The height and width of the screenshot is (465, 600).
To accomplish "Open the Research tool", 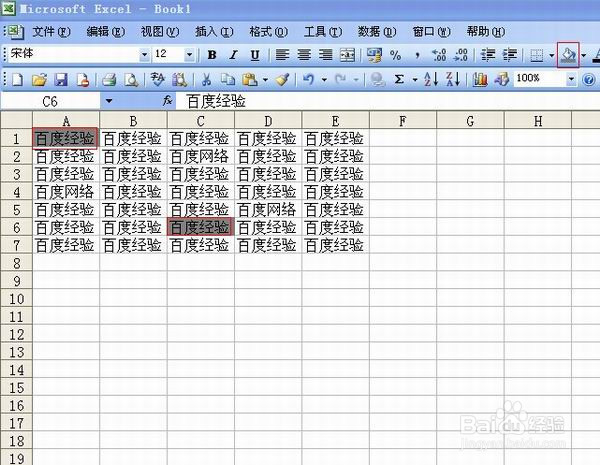I will pyautogui.click(x=179, y=80).
